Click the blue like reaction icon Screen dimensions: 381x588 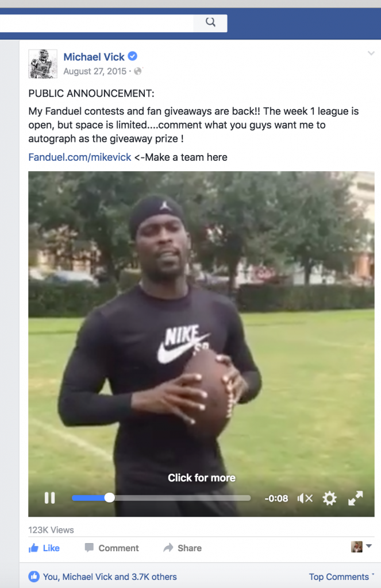click(x=34, y=577)
